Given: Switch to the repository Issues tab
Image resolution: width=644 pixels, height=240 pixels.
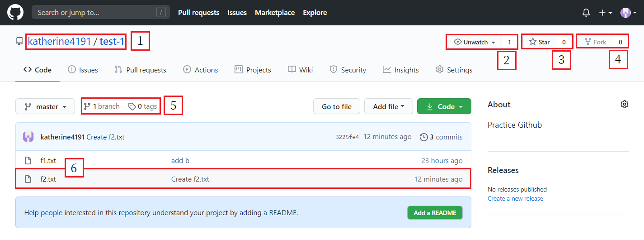Looking at the screenshot, I should pyautogui.click(x=83, y=70).
